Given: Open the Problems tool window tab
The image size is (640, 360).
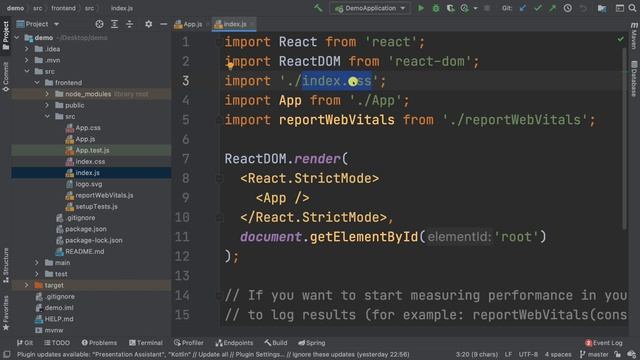Looking at the screenshot, I should pyautogui.click(x=99, y=343).
